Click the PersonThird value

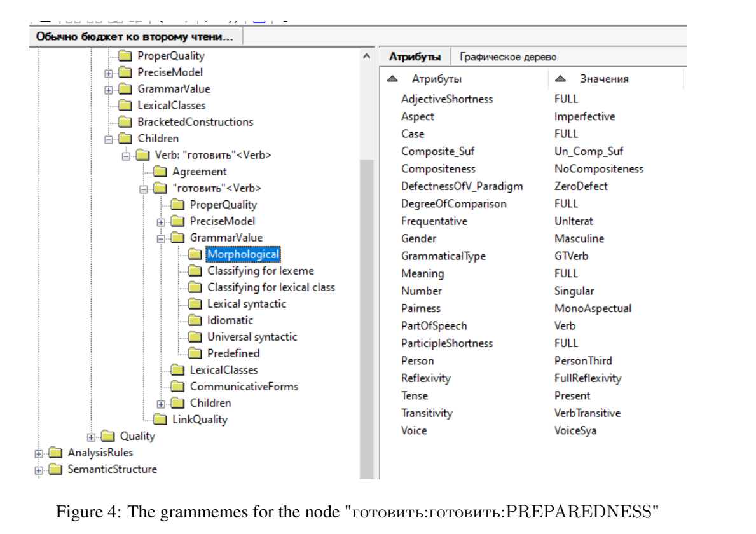[583, 360]
